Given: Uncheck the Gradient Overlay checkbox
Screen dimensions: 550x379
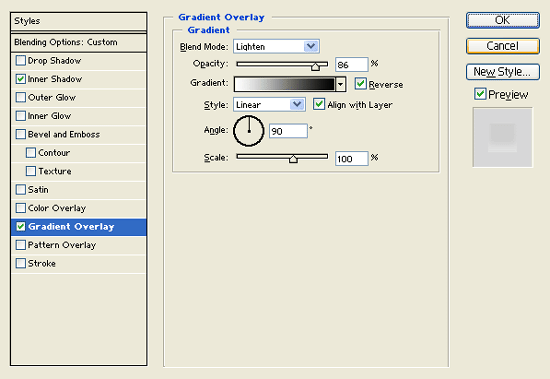Looking at the screenshot, I should click(21, 226).
